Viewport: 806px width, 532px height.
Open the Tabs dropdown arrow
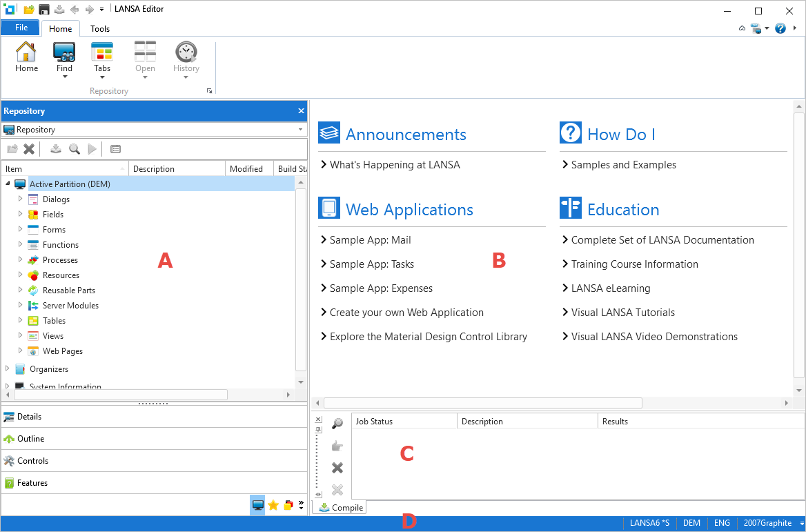[x=102, y=77]
